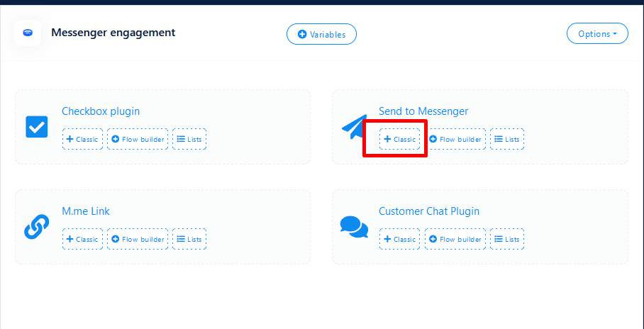Click the M.me Link chain icon

pyautogui.click(x=36, y=227)
